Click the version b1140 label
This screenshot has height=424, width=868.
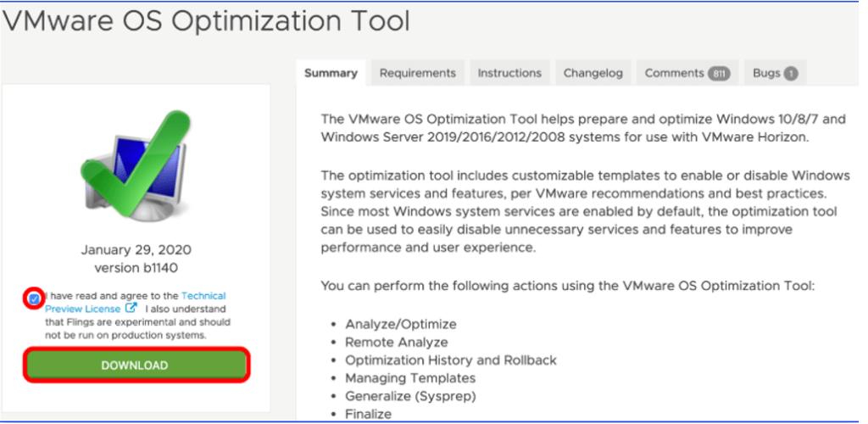tap(136, 267)
